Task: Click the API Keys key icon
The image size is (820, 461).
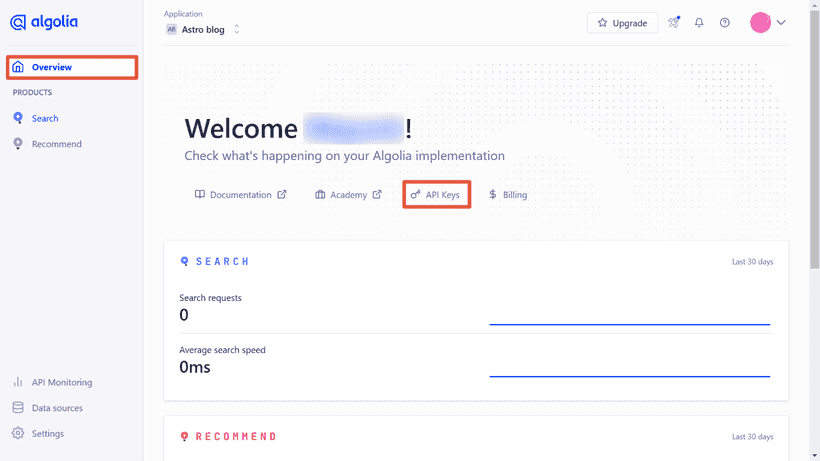Action: click(x=415, y=195)
